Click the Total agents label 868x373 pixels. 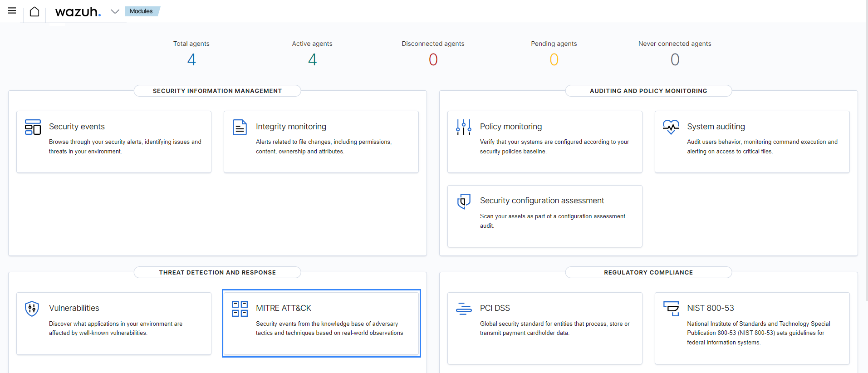point(191,44)
